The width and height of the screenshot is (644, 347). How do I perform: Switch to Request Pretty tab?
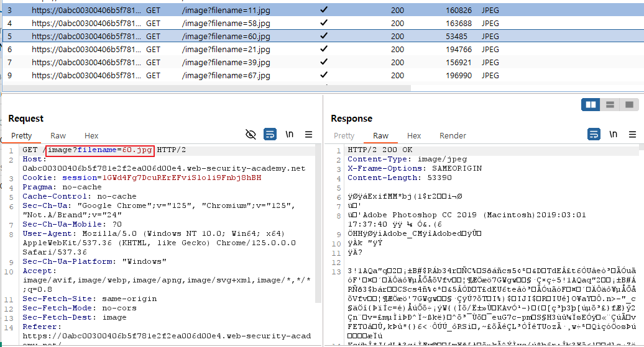[x=21, y=136]
